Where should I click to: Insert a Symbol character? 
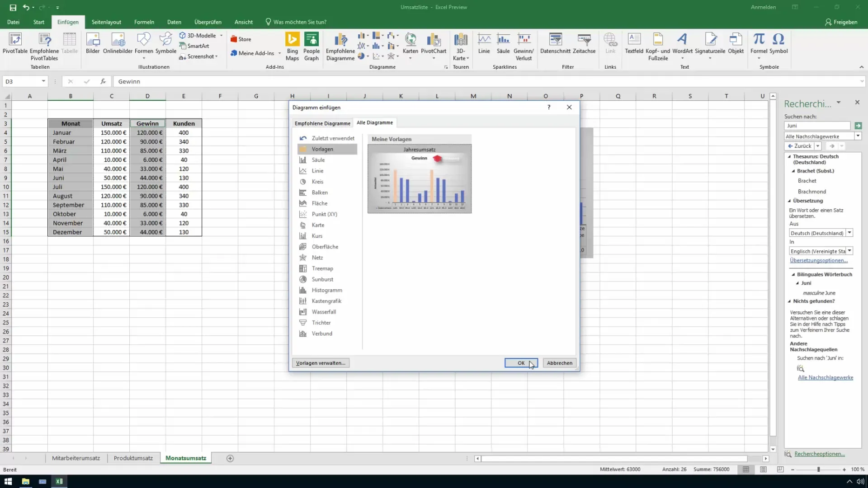coord(778,43)
